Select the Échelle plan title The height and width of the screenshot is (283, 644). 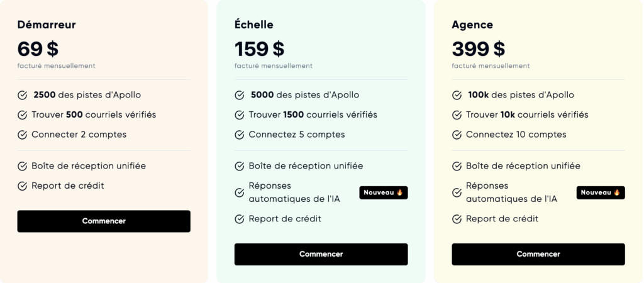(x=254, y=25)
